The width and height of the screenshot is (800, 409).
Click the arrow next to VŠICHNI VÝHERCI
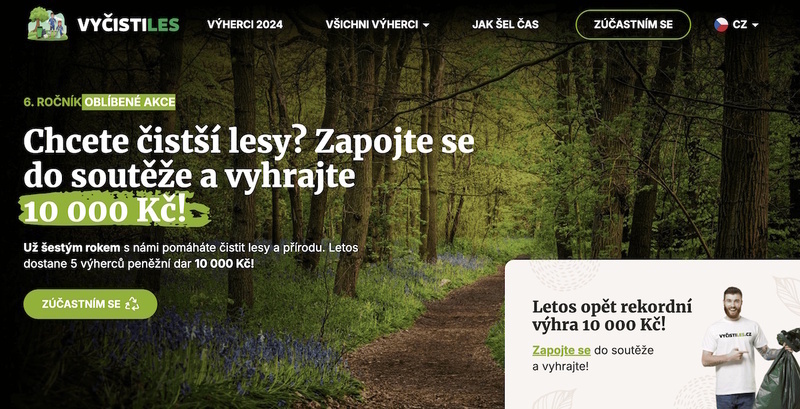(x=426, y=25)
